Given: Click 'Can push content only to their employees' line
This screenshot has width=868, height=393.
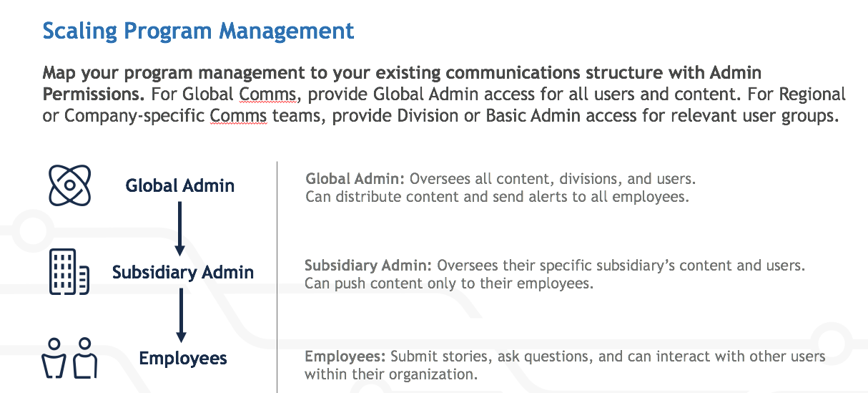Looking at the screenshot, I should click(x=449, y=283).
